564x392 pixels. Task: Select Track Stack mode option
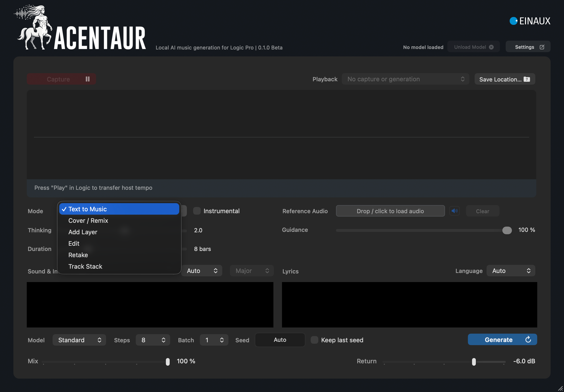click(x=119, y=266)
